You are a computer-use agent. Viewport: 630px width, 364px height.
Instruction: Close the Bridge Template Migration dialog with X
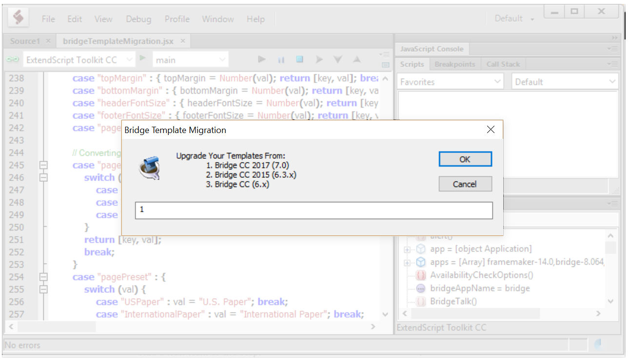491,130
